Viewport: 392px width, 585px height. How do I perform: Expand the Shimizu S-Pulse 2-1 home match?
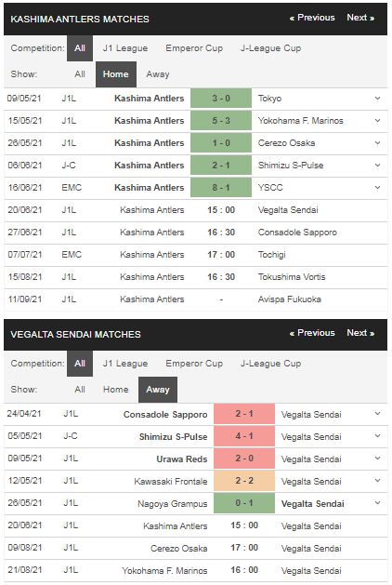pos(377,166)
